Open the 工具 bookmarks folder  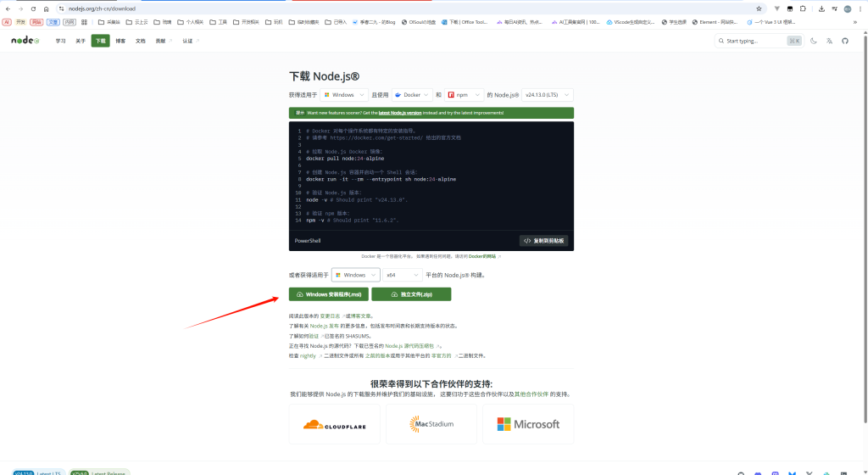click(x=218, y=22)
